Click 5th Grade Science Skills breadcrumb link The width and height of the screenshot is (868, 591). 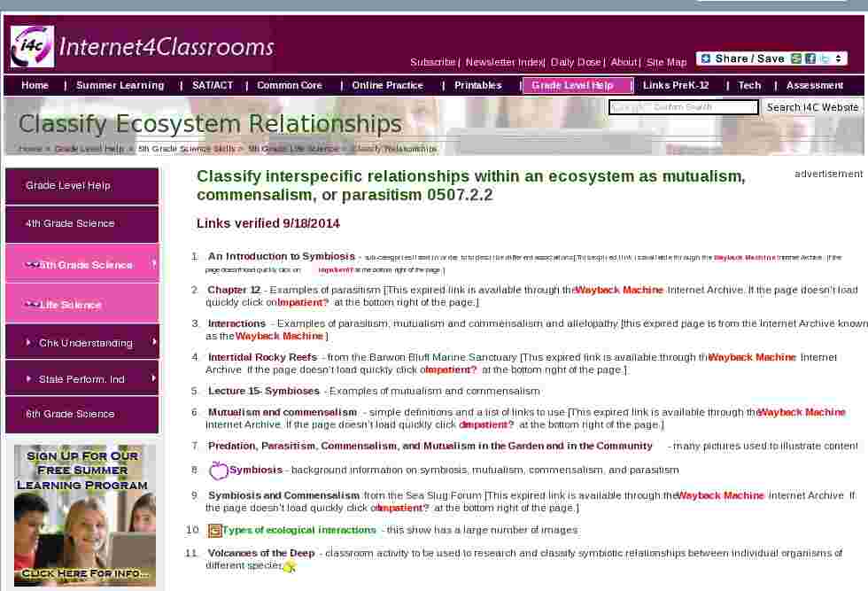point(187,149)
